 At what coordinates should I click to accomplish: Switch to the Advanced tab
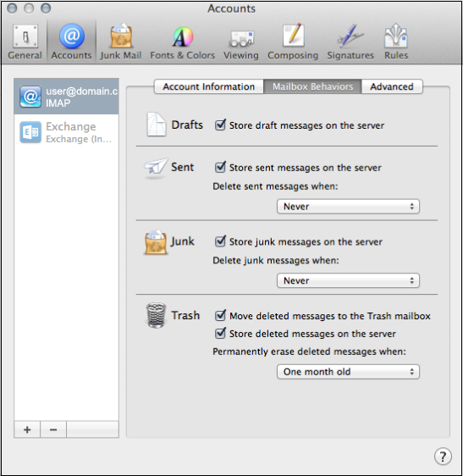[x=392, y=86]
